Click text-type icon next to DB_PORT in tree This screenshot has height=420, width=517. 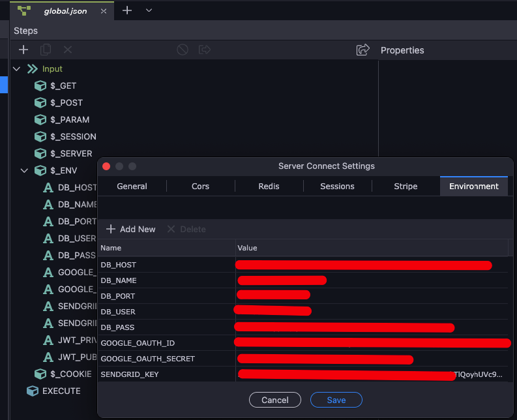click(48, 221)
